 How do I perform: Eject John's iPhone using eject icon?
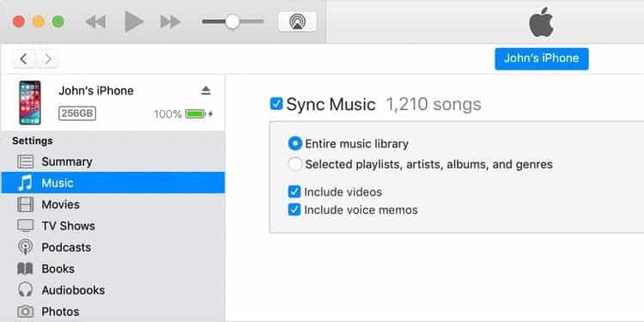(x=206, y=91)
